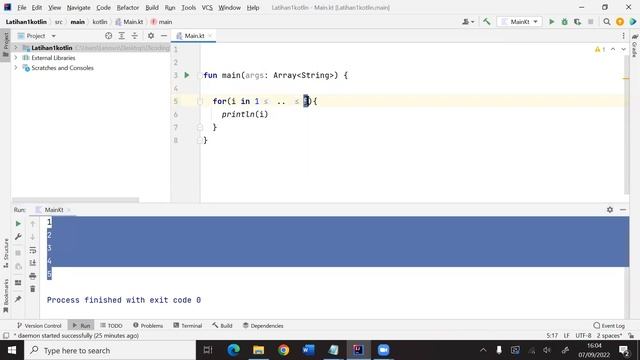The image size is (640, 360).
Task: Click Windows search box
Action: tap(110, 350)
